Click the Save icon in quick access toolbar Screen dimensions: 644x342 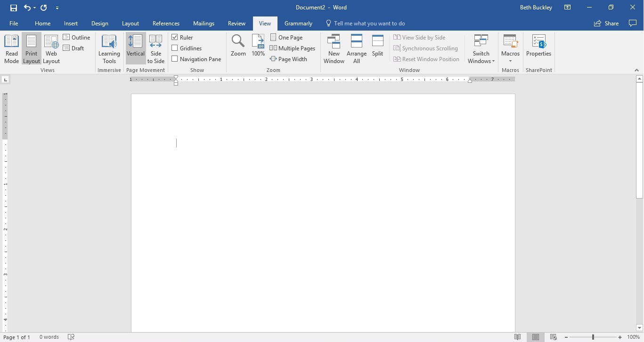(x=14, y=8)
